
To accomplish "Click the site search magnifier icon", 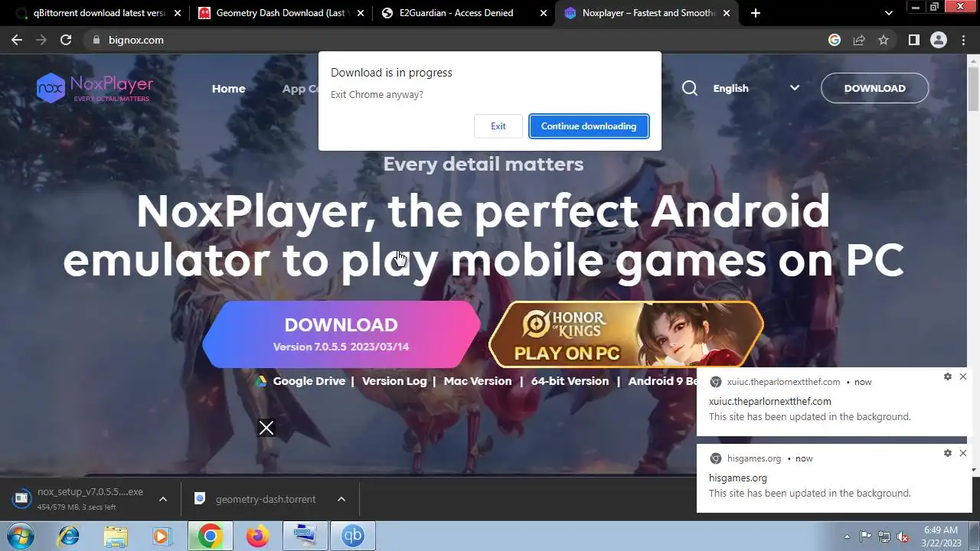I will pyautogui.click(x=690, y=88).
